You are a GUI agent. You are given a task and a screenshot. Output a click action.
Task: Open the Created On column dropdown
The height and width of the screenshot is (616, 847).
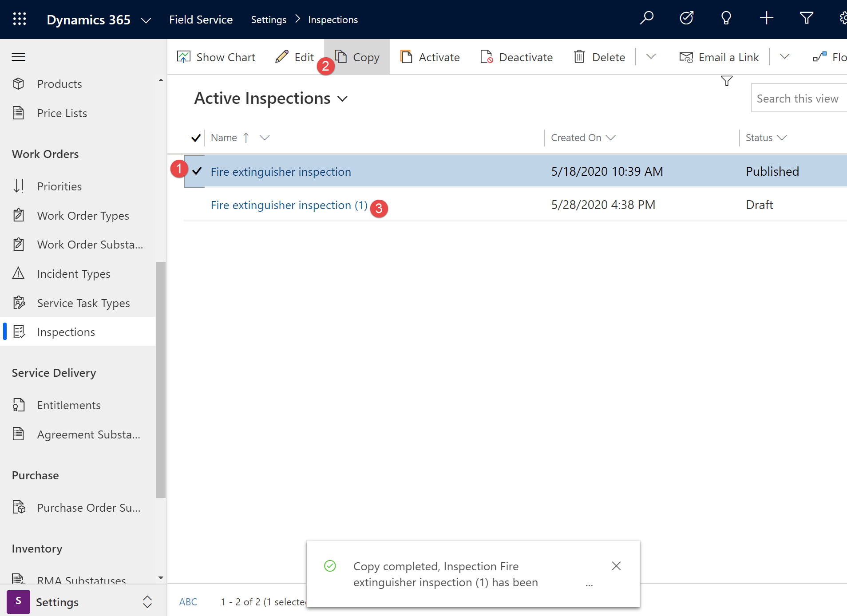(x=611, y=138)
